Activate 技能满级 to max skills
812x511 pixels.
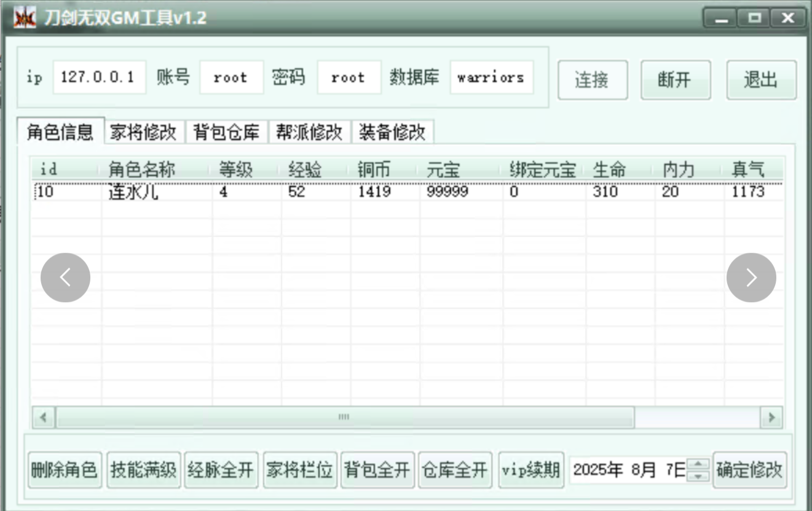pos(143,469)
